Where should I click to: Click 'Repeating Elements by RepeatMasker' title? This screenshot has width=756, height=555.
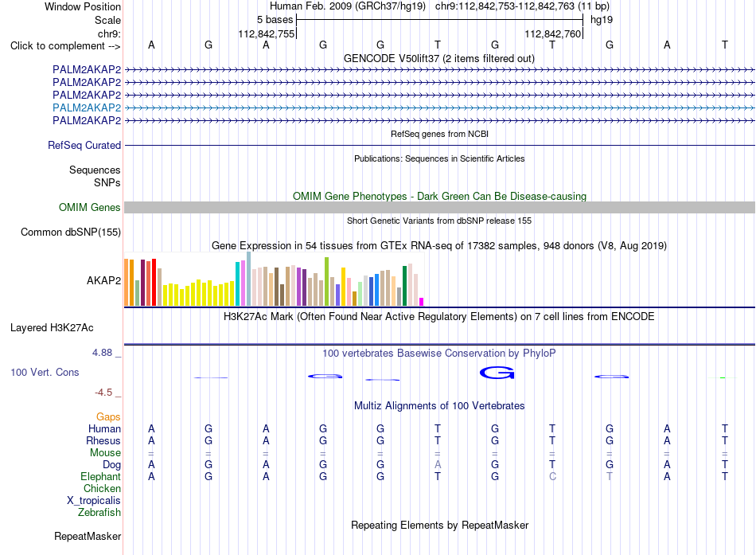click(439, 525)
